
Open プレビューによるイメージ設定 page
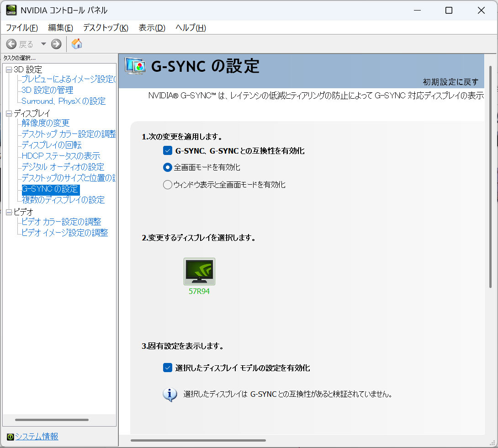tap(69, 79)
